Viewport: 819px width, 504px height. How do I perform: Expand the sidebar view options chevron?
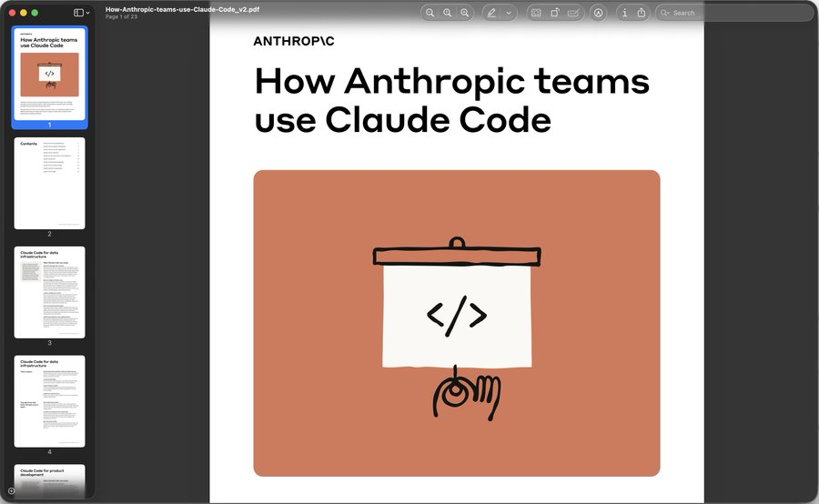coord(87,13)
